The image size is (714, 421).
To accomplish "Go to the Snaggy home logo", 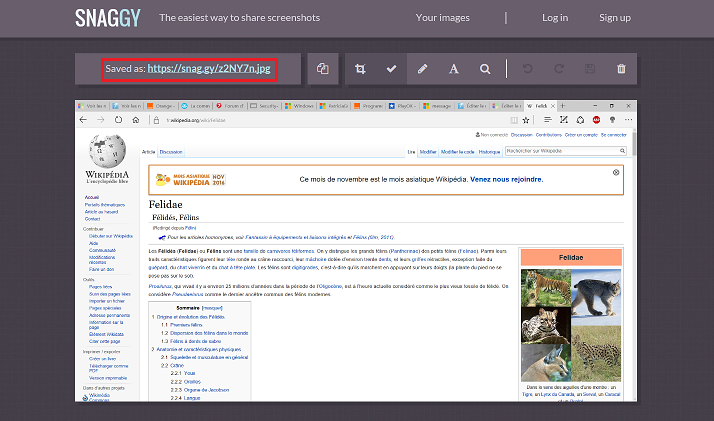I will click(106, 17).
